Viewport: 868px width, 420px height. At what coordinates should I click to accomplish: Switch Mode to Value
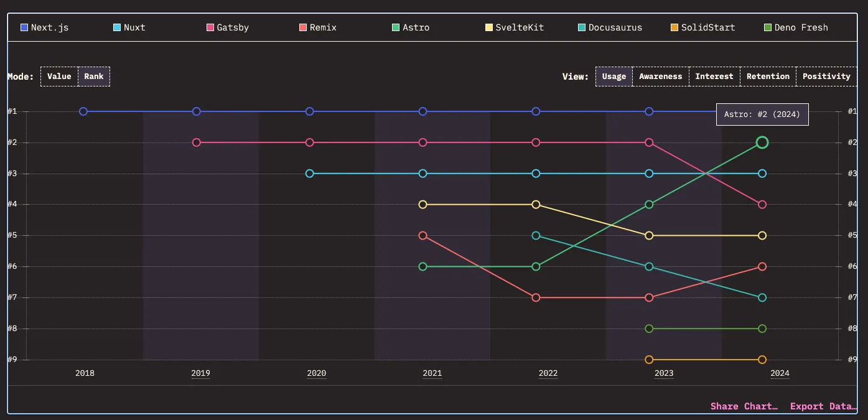(59, 77)
